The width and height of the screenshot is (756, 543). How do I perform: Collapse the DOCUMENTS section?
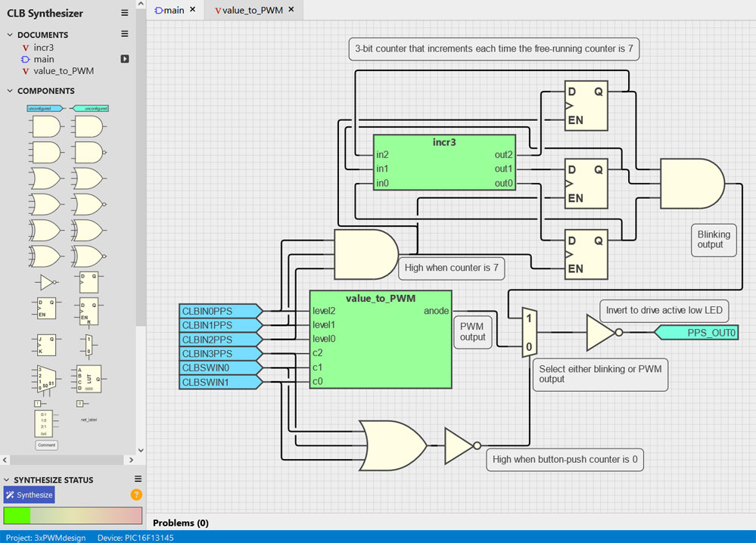point(10,35)
